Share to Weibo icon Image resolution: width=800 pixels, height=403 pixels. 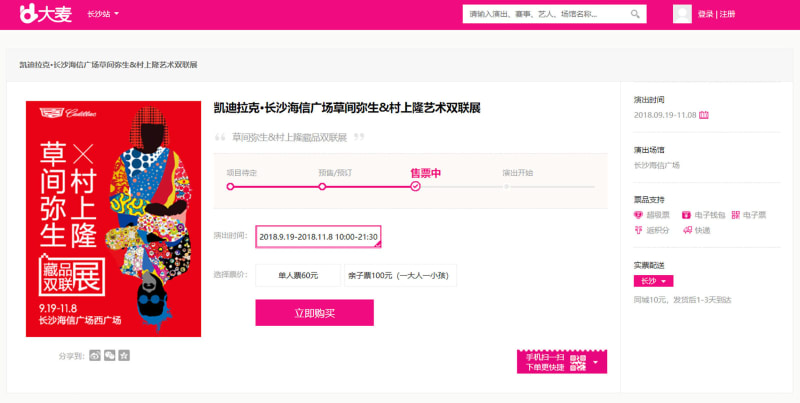[x=95, y=355]
